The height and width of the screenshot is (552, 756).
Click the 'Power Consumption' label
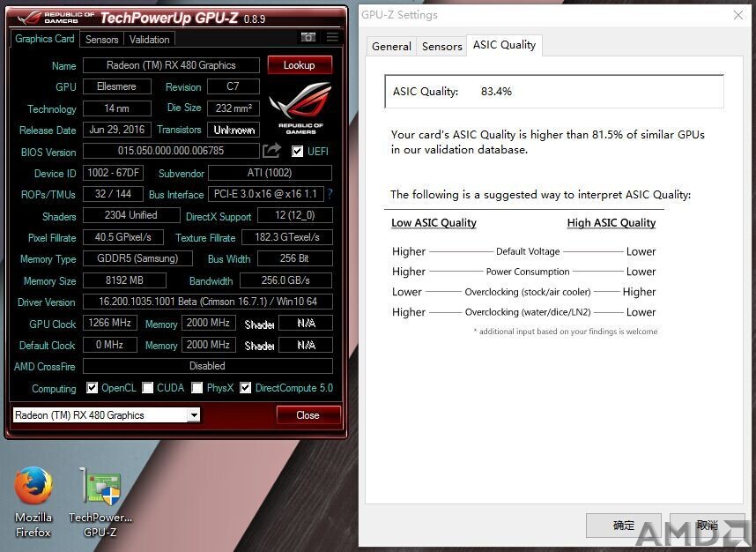[x=528, y=272]
